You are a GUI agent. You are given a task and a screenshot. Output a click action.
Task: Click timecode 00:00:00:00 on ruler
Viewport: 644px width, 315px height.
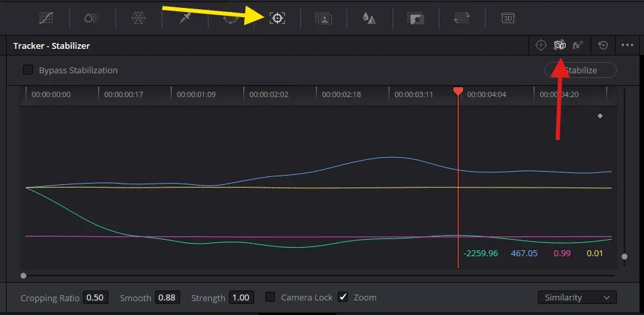coord(51,94)
